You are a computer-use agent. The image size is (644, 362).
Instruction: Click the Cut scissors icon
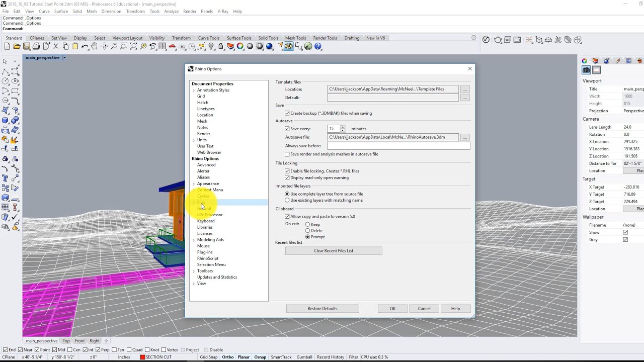[55, 46]
